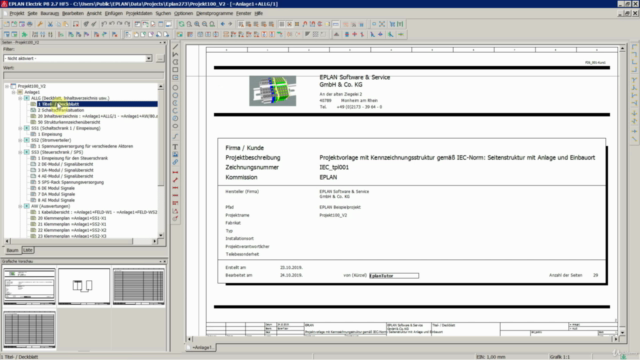The image size is (640, 360).
Task: Select the Line drawing tool
Action: pos(176,47)
